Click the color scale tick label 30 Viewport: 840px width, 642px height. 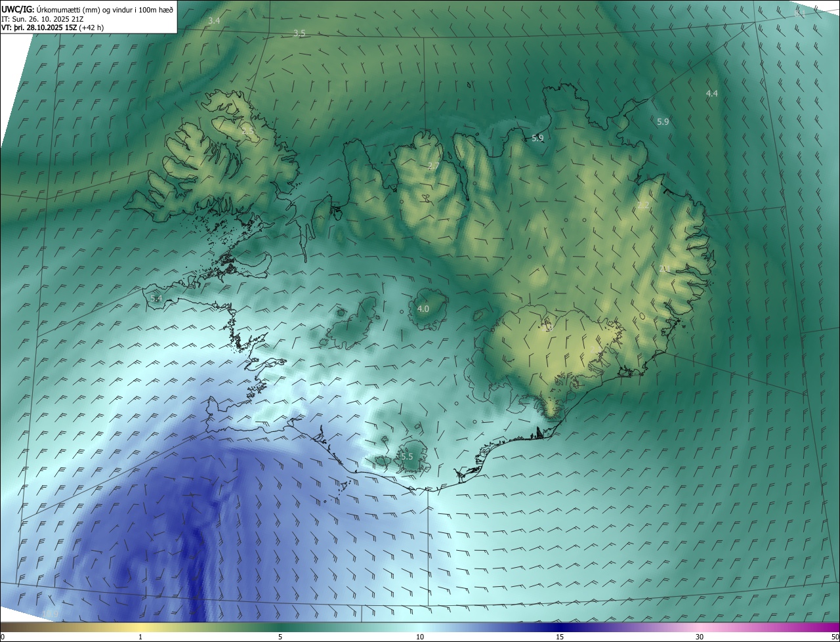click(700, 637)
